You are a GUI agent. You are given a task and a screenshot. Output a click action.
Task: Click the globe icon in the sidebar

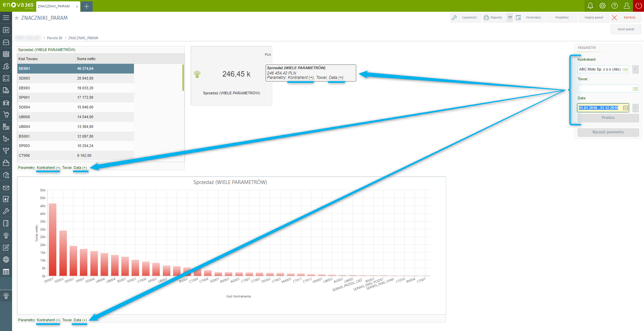coord(6,259)
